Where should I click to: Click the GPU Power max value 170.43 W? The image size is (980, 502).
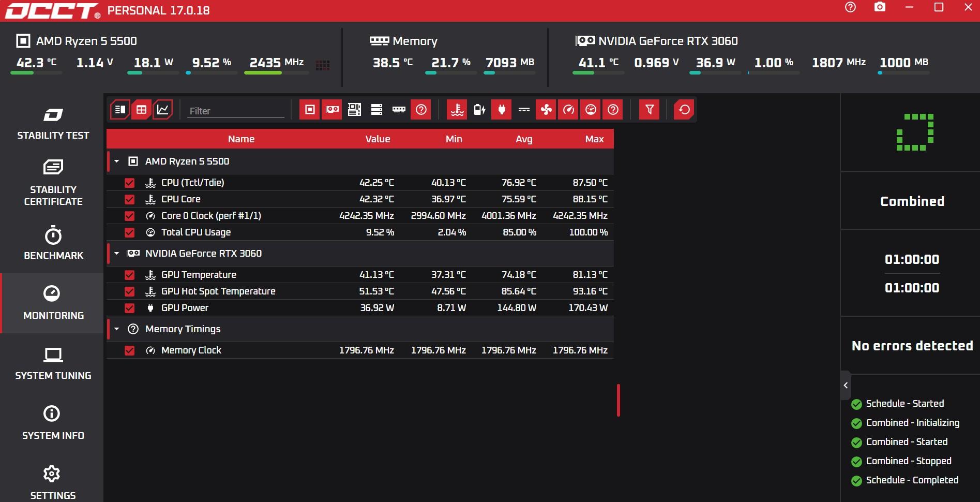click(x=588, y=308)
